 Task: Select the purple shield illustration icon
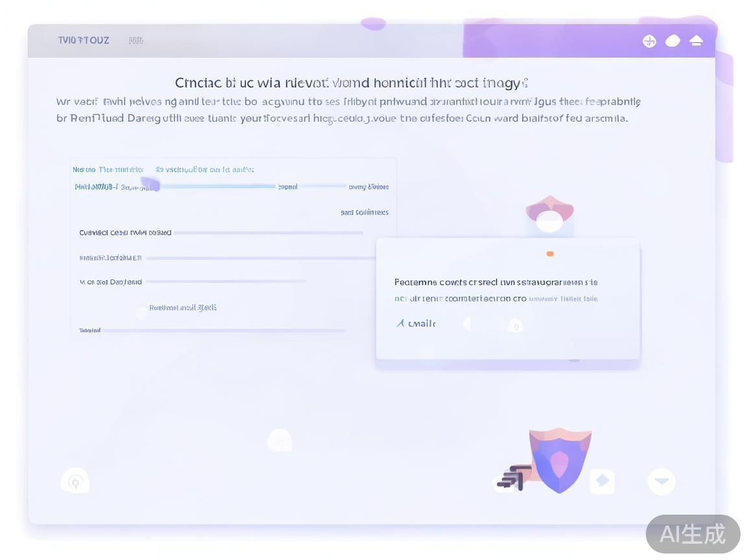560,460
